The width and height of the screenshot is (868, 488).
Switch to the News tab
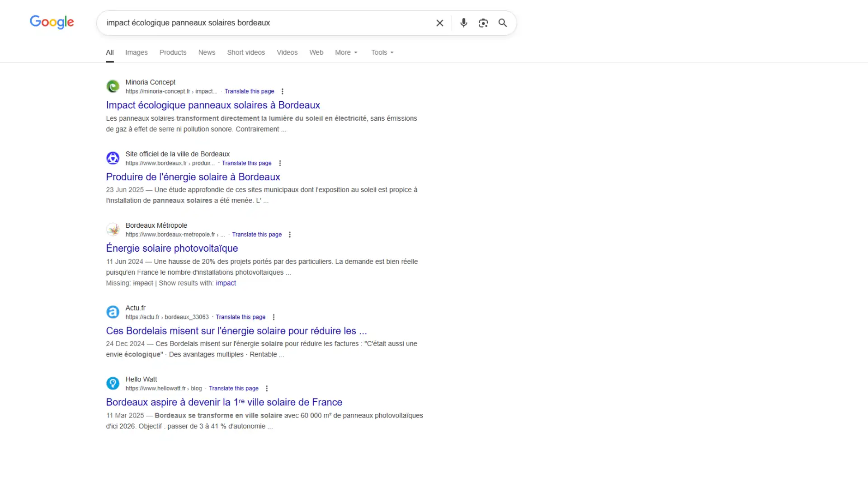207,52
